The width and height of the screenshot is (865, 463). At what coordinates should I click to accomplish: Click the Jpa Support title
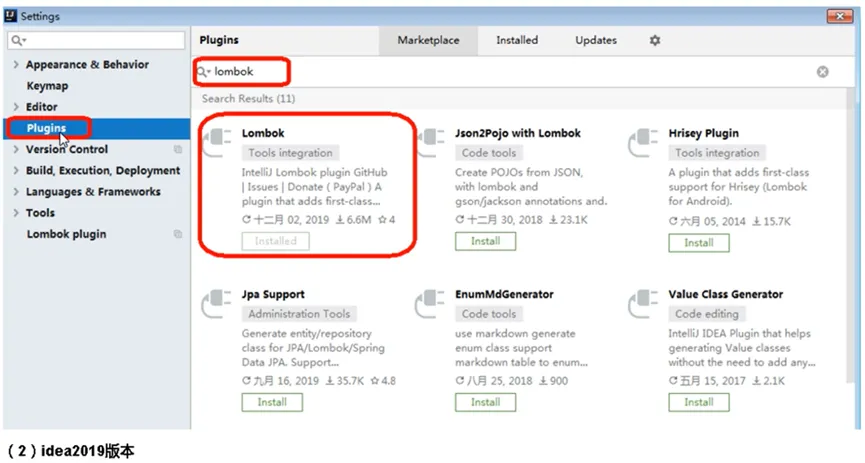[273, 294]
